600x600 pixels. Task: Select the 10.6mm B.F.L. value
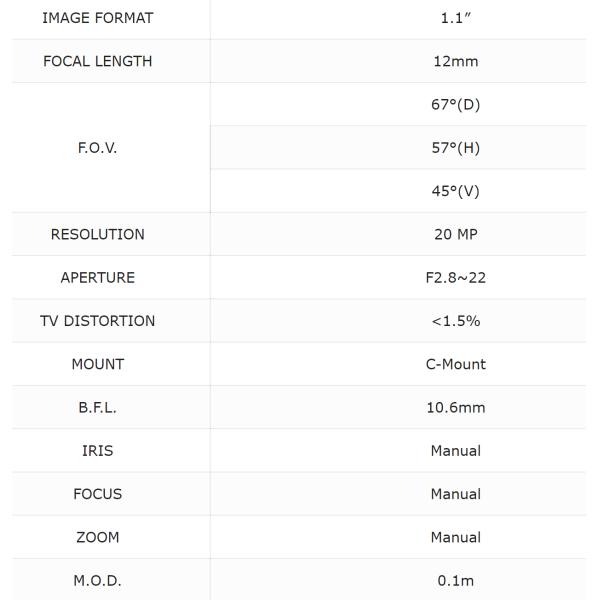pos(456,407)
